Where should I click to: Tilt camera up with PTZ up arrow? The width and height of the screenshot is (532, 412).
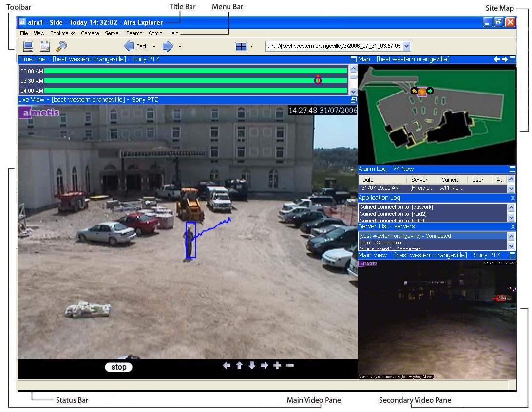[239, 366]
